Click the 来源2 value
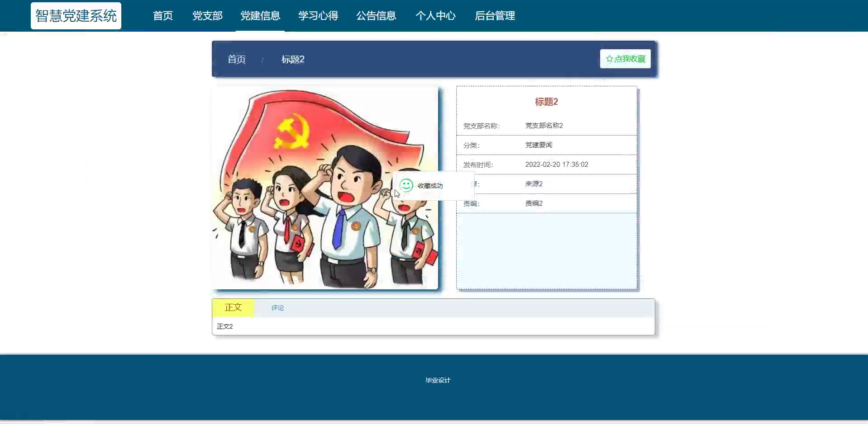The width and height of the screenshot is (868, 424). [x=534, y=184]
